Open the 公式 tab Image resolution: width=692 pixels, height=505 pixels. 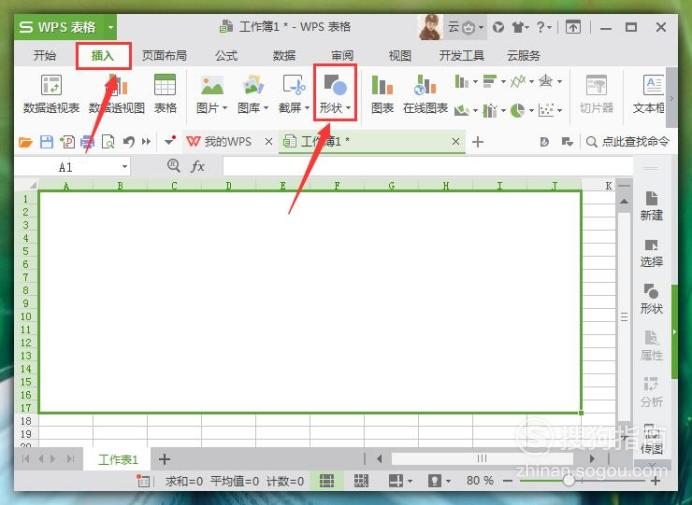click(x=226, y=56)
